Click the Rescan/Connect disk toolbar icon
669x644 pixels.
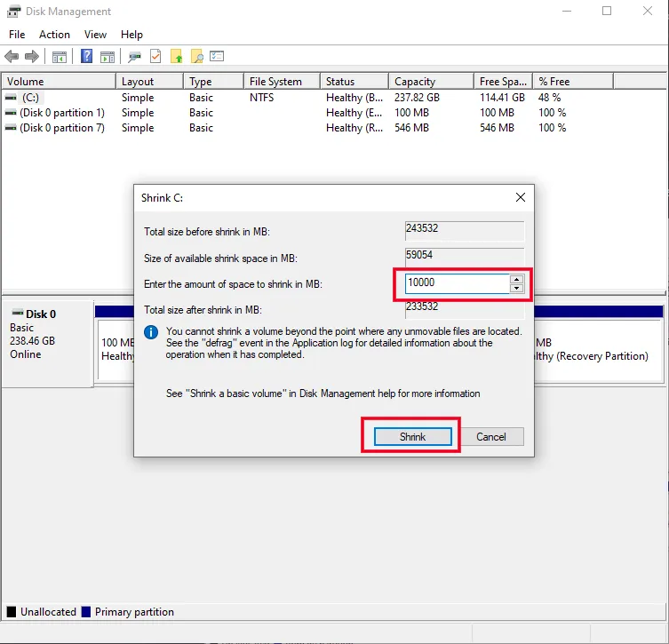134,57
